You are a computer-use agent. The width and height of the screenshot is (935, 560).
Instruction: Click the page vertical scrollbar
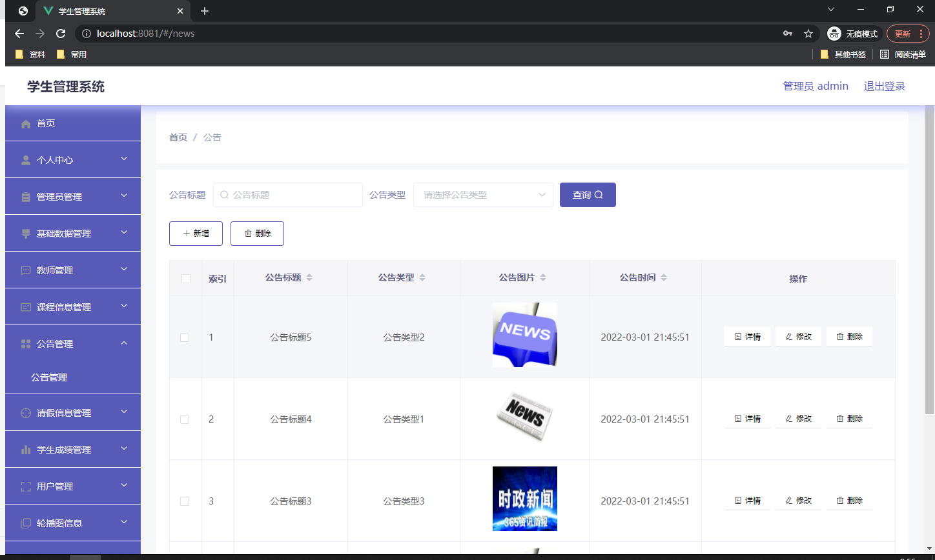[x=929, y=259]
